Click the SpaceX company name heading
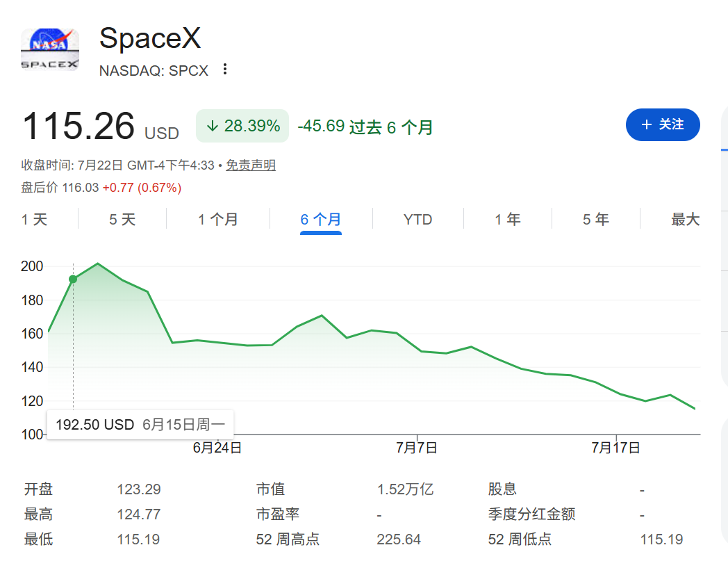Screen dimensions: 728x568 [x=150, y=38]
